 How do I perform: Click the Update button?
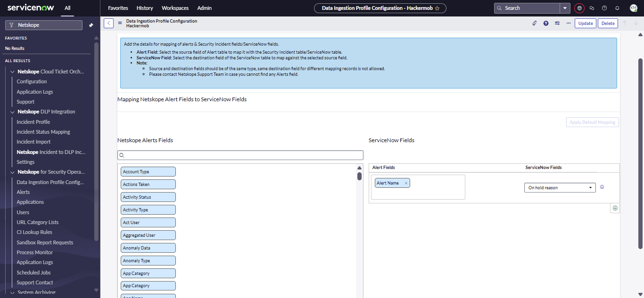click(586, 23)
